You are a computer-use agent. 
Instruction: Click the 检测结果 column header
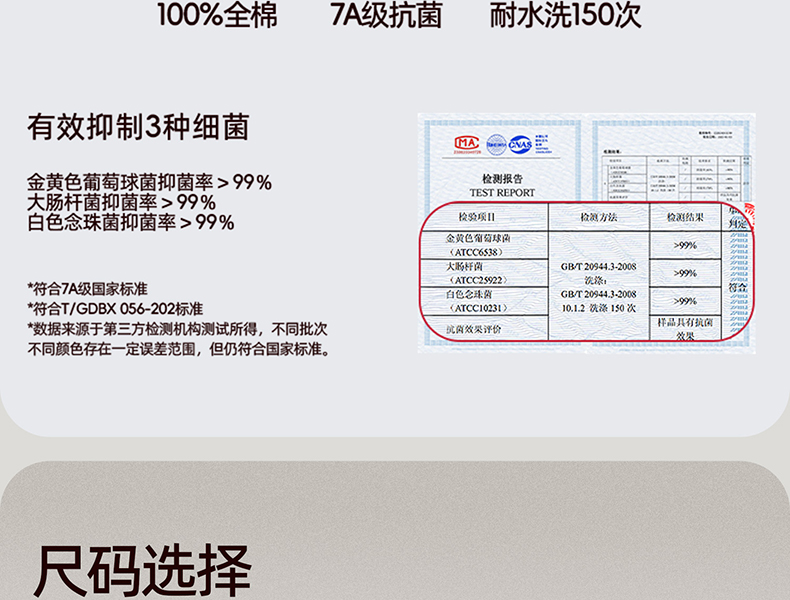coord(685,217)
